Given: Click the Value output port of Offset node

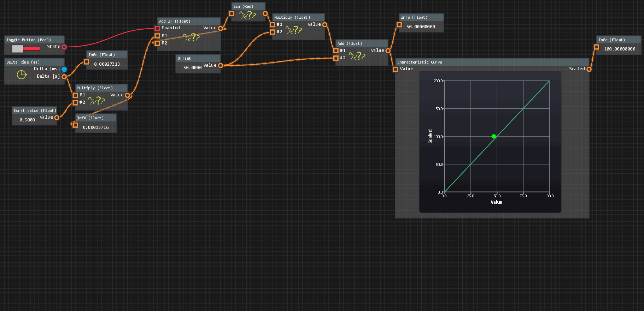Looking at the screenshot, I should pyautogui.click(x=221, y=66).
